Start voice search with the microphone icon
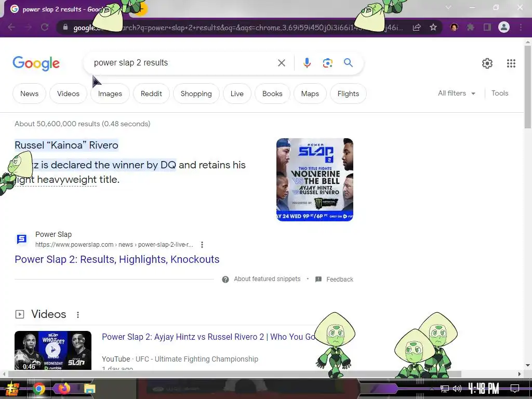 pos(307,63)
